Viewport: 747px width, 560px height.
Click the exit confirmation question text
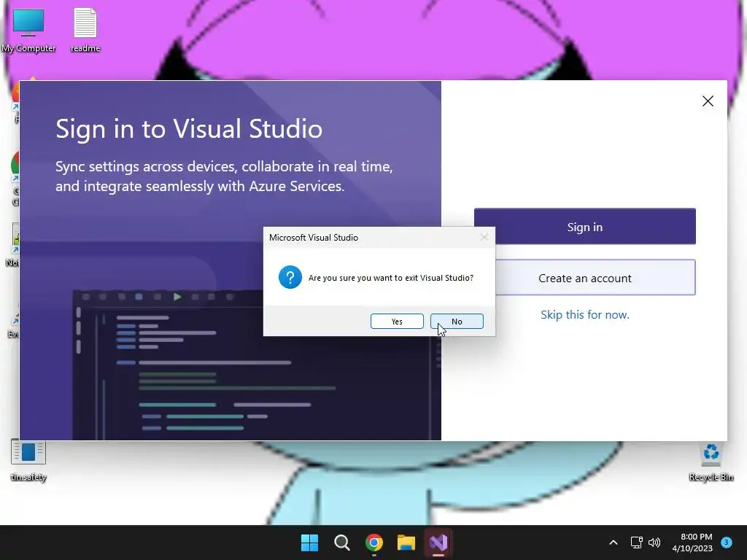click(x=391, y=278)
